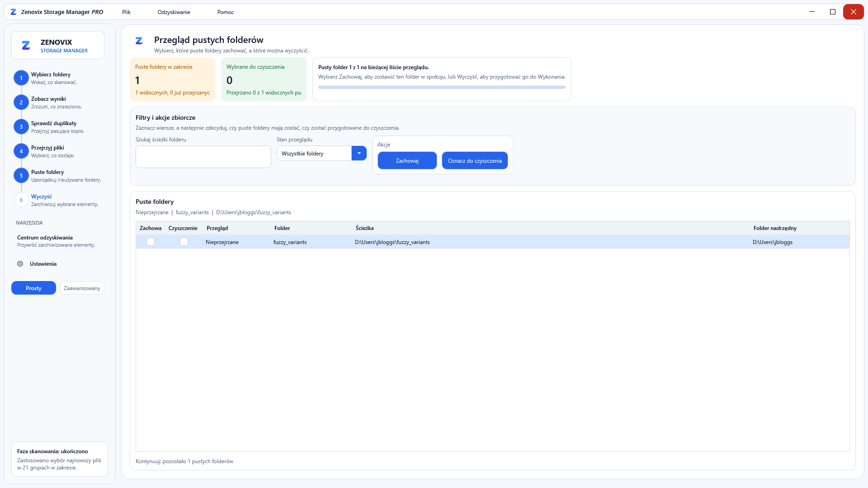Focus the Szukaj ścieżki folderu search field
This screenshot has width=868, height=488.
tap(203, 156)
